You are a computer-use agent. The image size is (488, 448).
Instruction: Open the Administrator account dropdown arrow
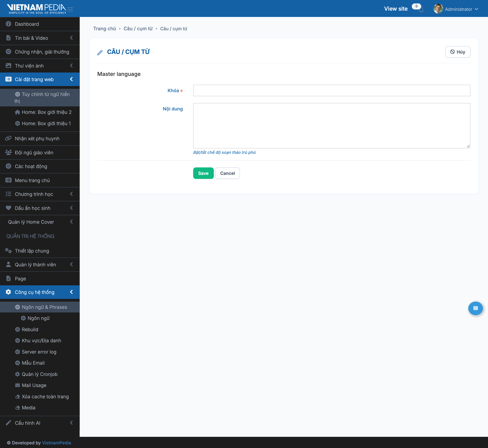tap(476, 9)
